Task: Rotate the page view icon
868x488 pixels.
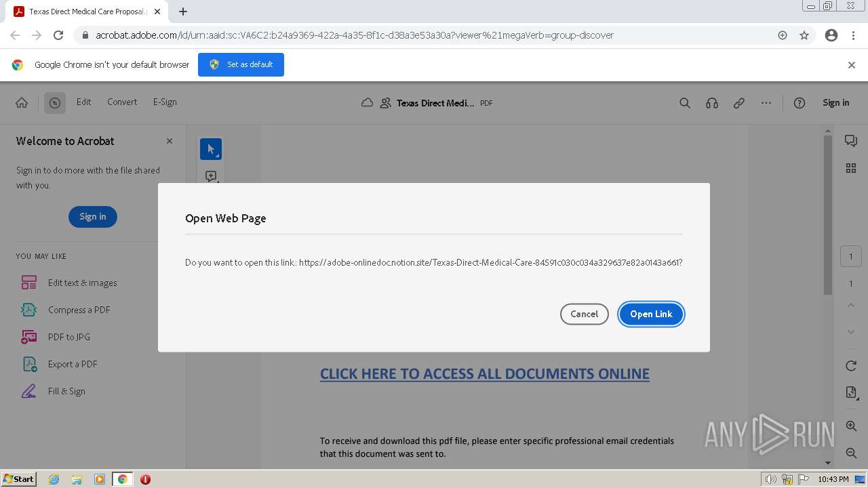Action: click(851, 366)
